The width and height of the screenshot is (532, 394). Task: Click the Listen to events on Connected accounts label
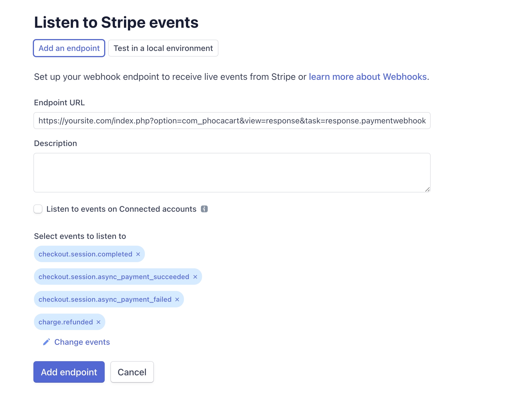tap(121, 209)
